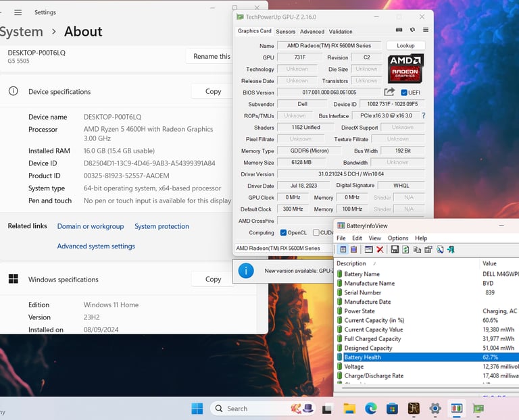Click the copy selected items icon
Screen dimensions: 519x420
(x=417, y=249)
